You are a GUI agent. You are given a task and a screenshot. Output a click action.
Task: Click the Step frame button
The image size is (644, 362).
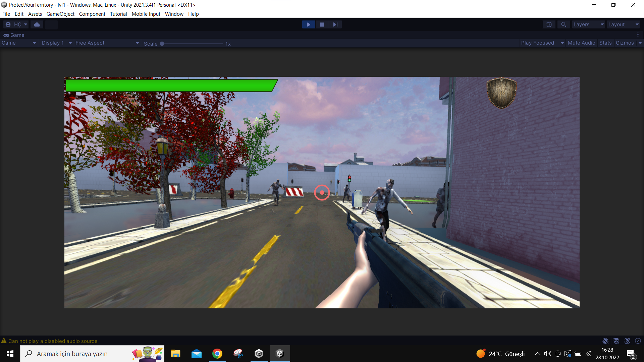coord(335,24)
